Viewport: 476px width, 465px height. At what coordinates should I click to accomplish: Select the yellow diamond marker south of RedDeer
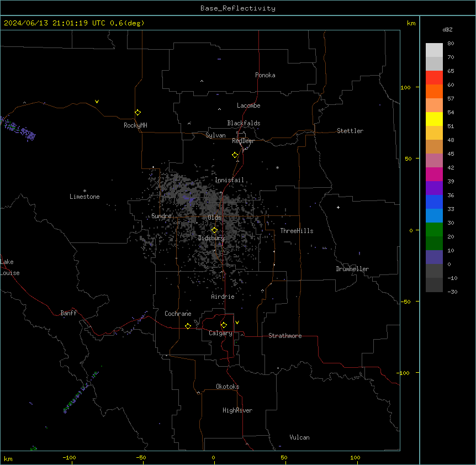click(x=235, y=155)
